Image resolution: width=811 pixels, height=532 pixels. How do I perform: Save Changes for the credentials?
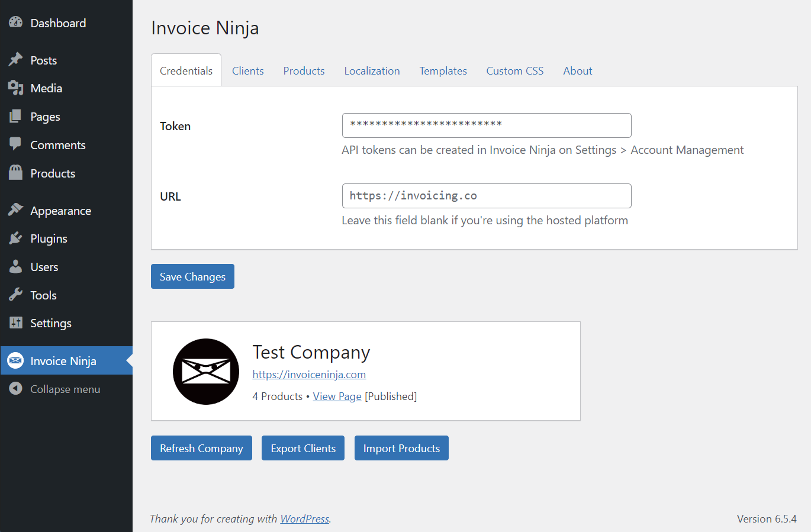(192, 276)
